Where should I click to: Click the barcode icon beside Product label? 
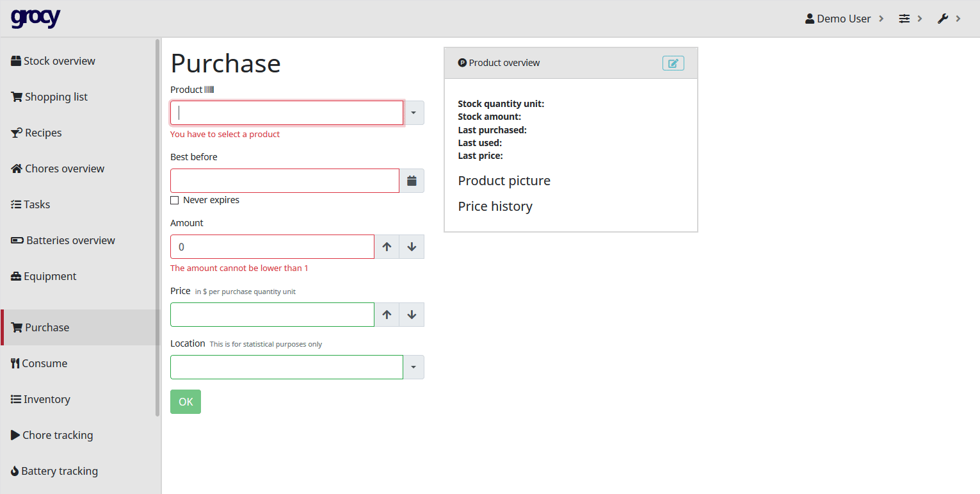[x=209, y=90]
